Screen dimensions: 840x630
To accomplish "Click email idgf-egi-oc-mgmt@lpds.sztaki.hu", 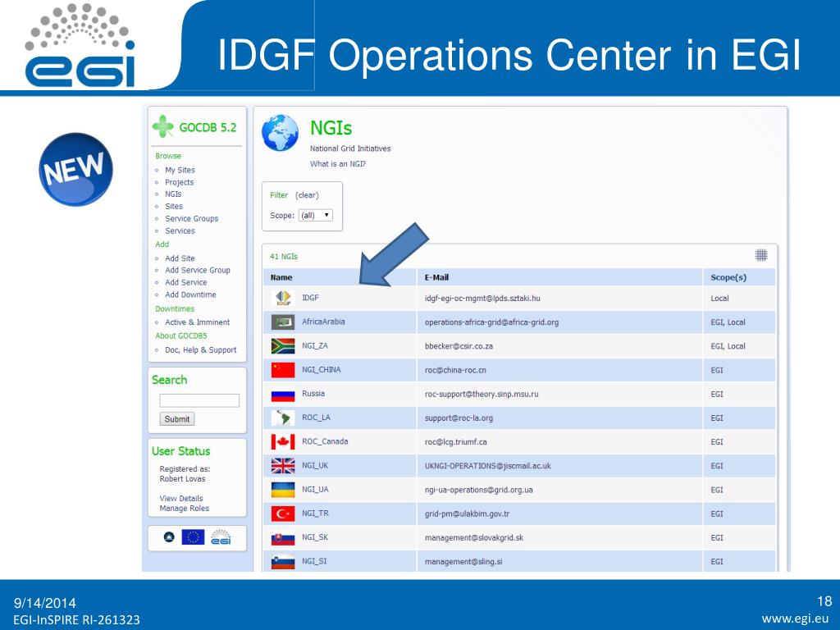I will 482,299.
